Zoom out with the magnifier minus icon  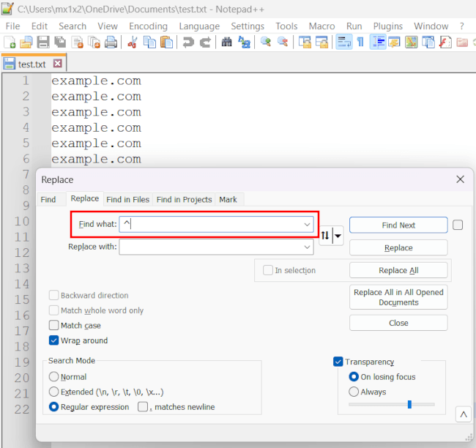283,42
